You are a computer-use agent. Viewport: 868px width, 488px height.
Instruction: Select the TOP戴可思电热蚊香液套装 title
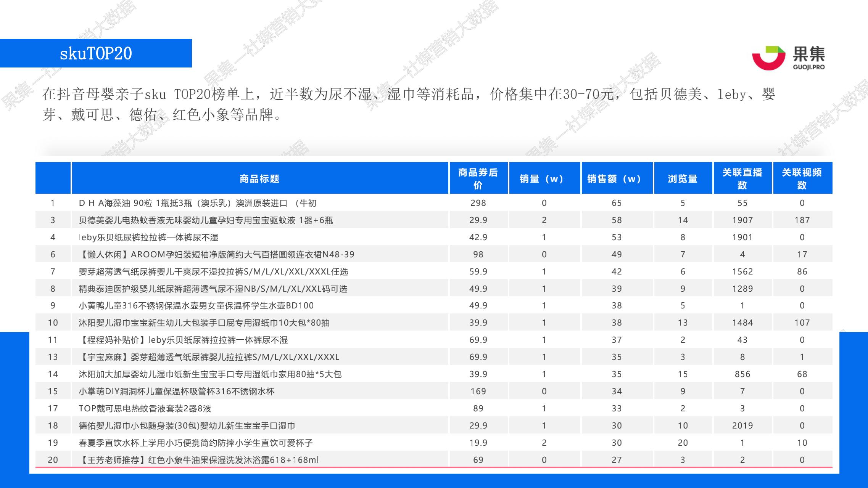(145, 409)
